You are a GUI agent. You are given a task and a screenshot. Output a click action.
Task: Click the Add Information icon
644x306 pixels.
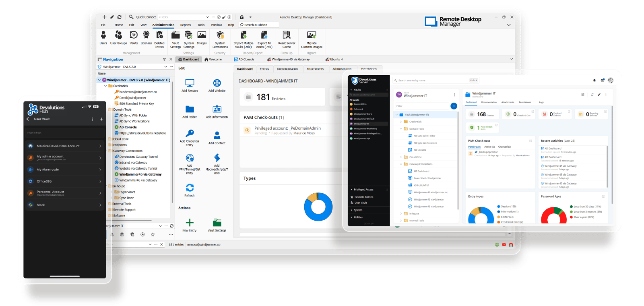[x=217, y=109]
